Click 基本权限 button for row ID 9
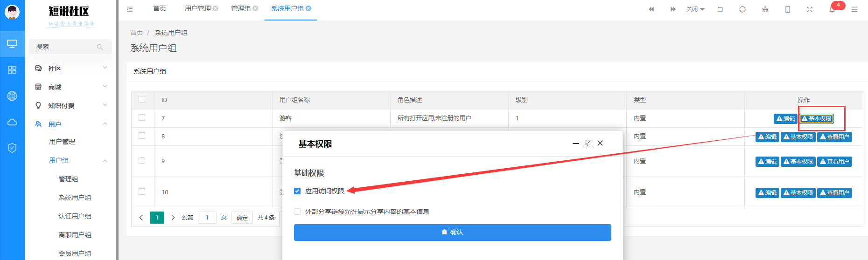This screenshot has width=868, height=260. 798,162
